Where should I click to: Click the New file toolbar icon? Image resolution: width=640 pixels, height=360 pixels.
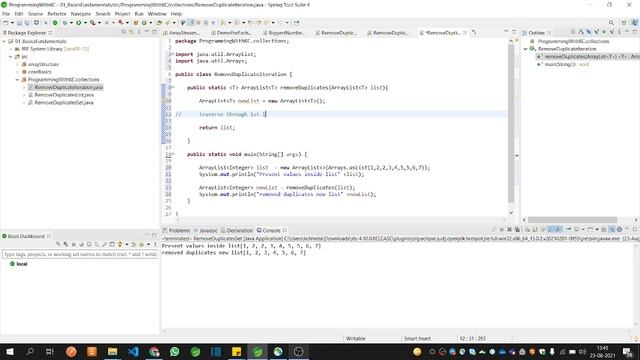(6, 23)
